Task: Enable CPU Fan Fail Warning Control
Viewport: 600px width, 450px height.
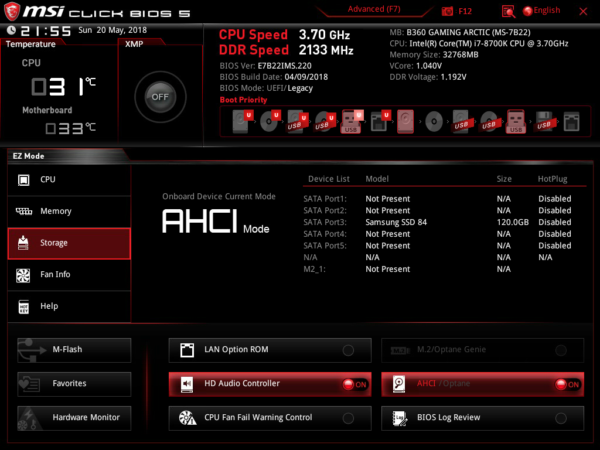Action: pyautogui.click(x=270, y=418)
